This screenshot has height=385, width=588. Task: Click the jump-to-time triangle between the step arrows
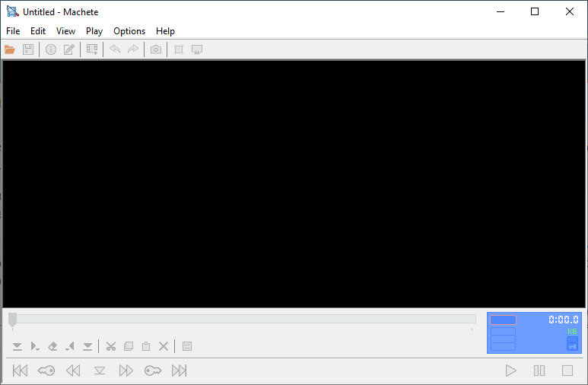click(x=100, y=371)
